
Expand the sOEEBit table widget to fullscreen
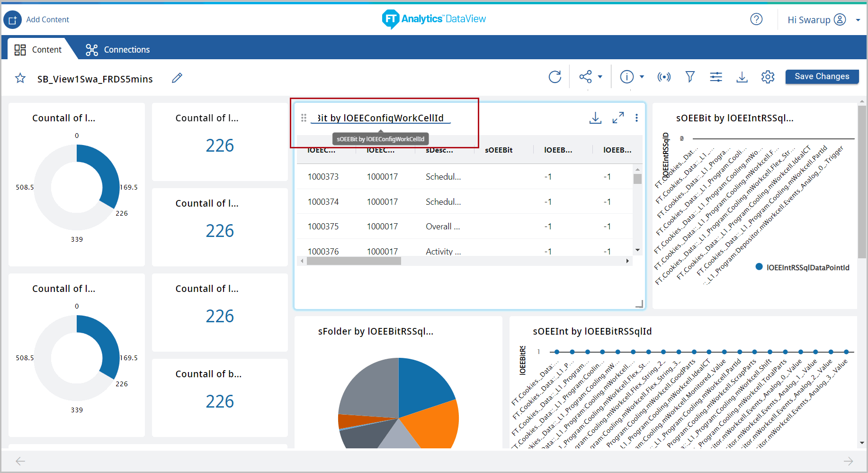618,118
